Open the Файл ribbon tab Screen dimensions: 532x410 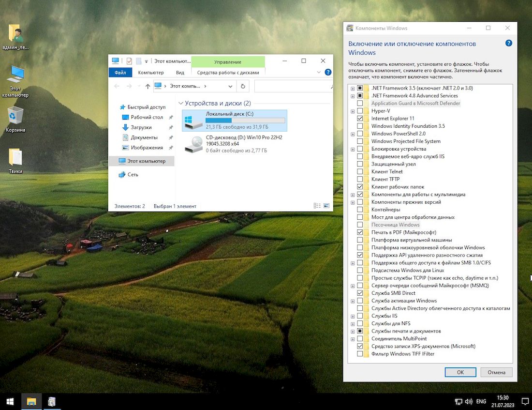(120, 73)
